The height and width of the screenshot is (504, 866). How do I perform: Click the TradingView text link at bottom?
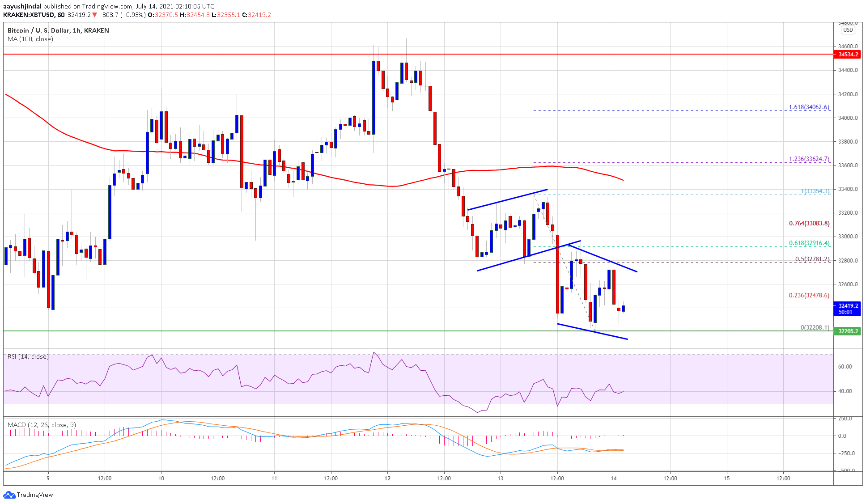pyautogui.click(x=35, y=495)
